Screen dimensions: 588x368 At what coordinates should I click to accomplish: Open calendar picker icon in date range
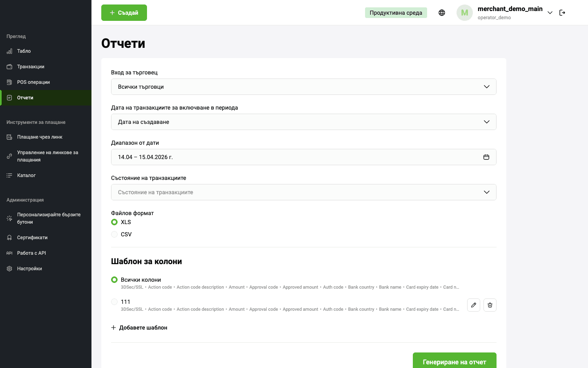coord(486,157)
